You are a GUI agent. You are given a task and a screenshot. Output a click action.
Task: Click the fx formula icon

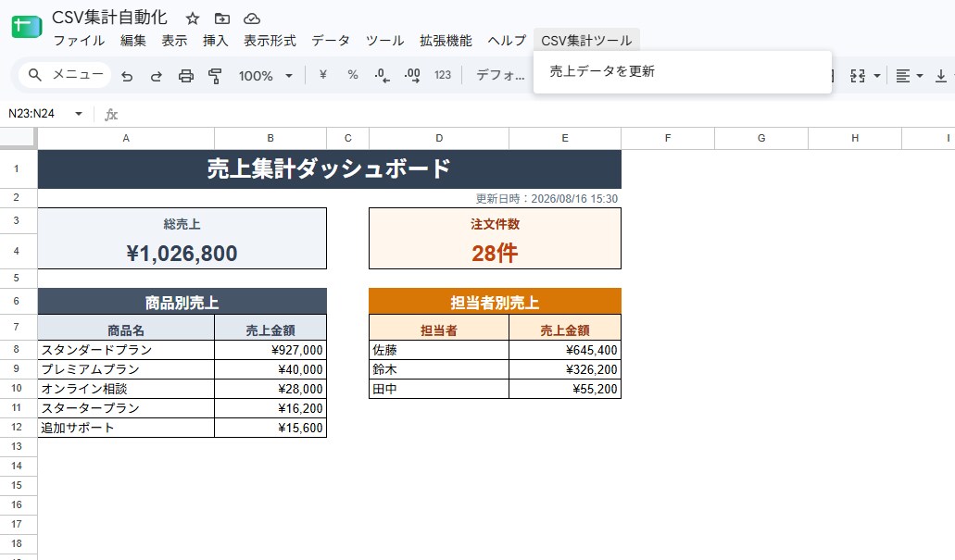111,115
